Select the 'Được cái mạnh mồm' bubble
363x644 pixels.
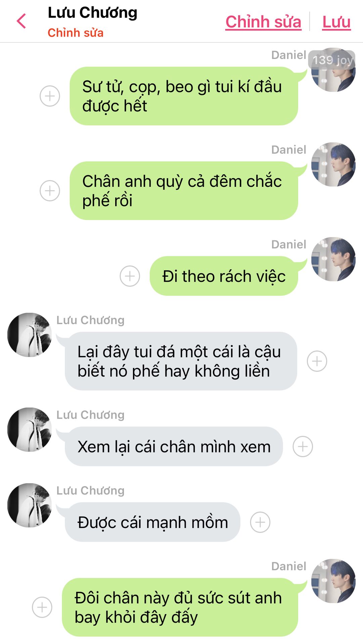152,522
